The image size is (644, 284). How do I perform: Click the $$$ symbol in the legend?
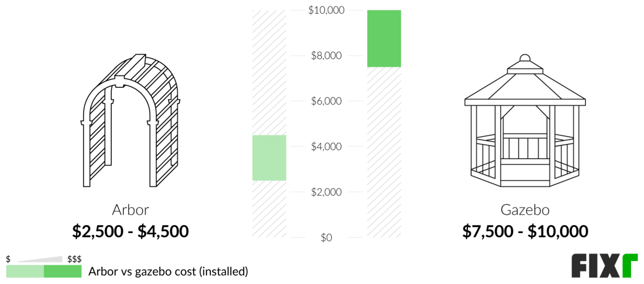[75, 259]
